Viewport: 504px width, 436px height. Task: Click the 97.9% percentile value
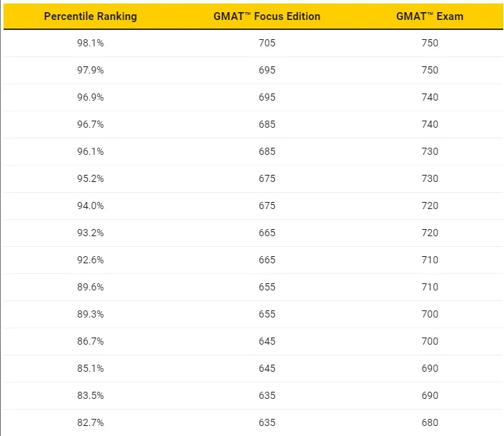click(91, 70)
